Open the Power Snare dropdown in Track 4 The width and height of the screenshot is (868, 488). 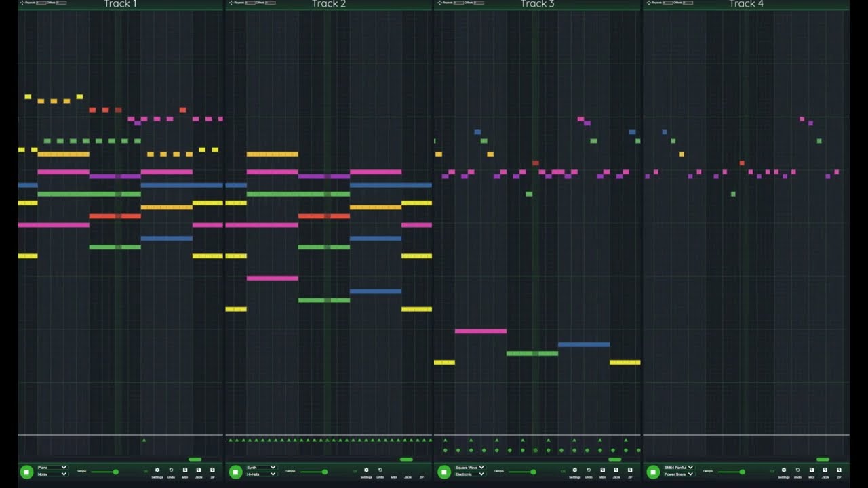679,474
